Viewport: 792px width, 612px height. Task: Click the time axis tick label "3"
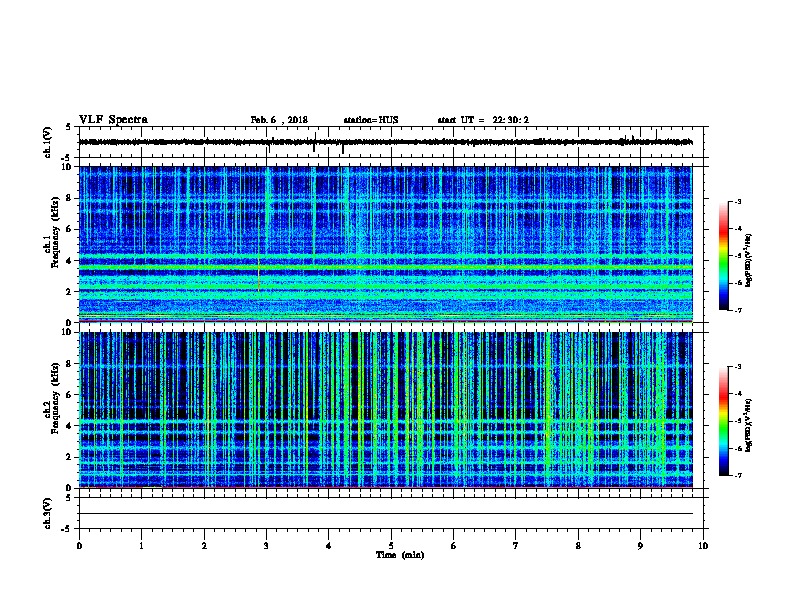click(x=266, y=546)
